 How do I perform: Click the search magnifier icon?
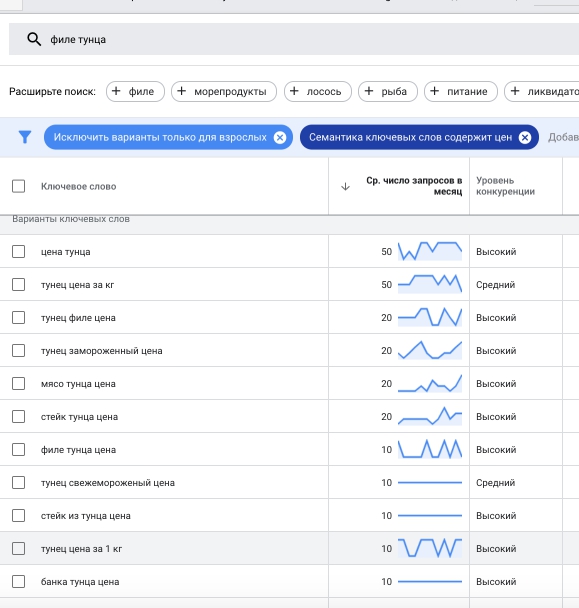tap(34, 39)
